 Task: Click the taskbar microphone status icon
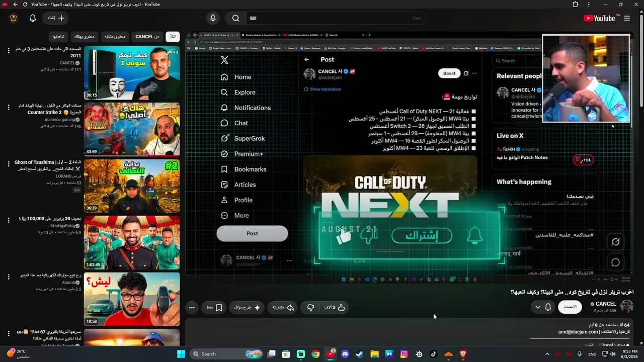click(x=580, y=354)
